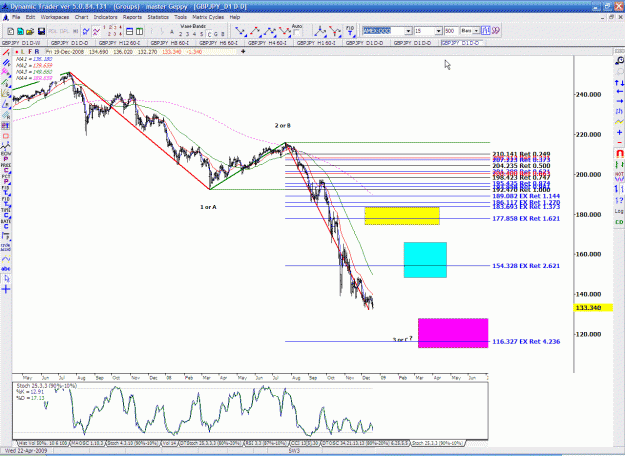This screenshot has height=456, width=625.
Task: Open the symbol dropdown arrow
Action: click(408, 31)
